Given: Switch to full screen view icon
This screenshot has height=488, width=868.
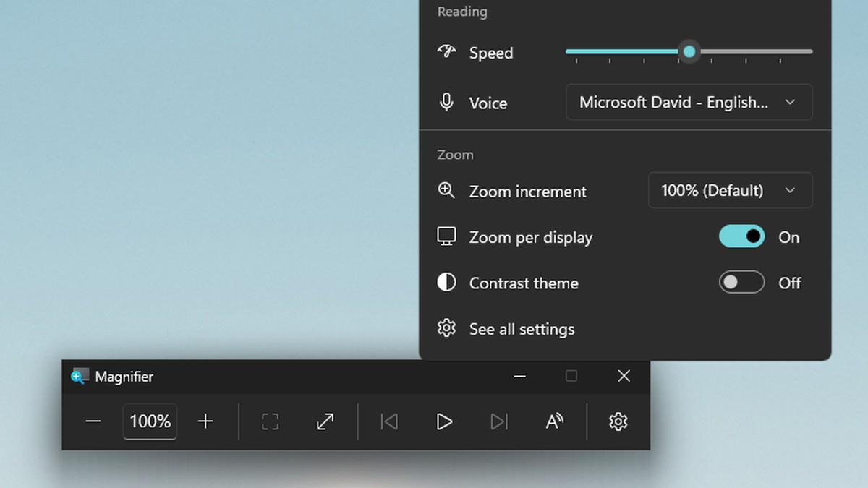Looking at the screenshot, I should pos(270,421).
